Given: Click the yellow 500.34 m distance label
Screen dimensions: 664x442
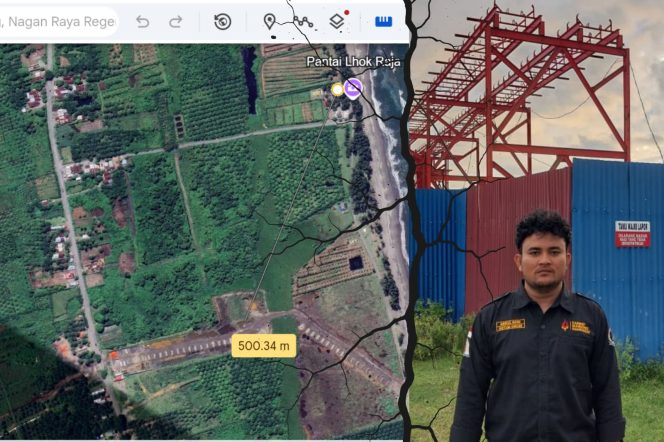Looking at the screenshot, I should pos(263,345).
